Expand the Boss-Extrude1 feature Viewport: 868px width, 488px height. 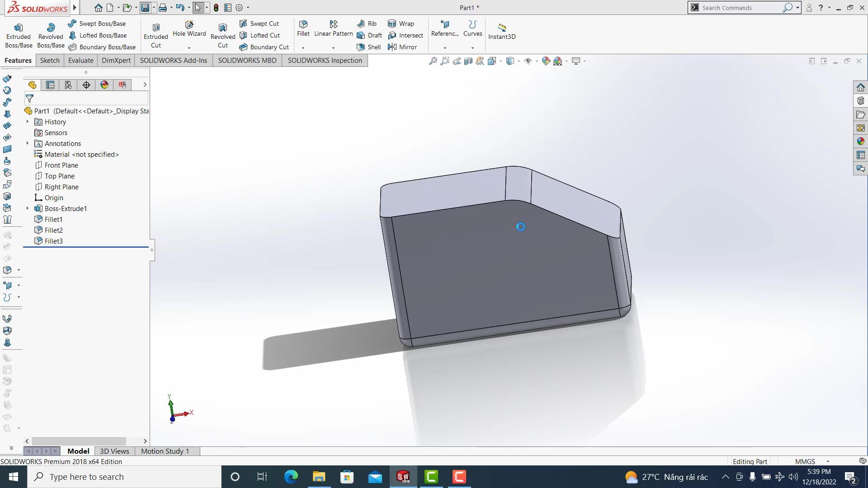[28, 209]
